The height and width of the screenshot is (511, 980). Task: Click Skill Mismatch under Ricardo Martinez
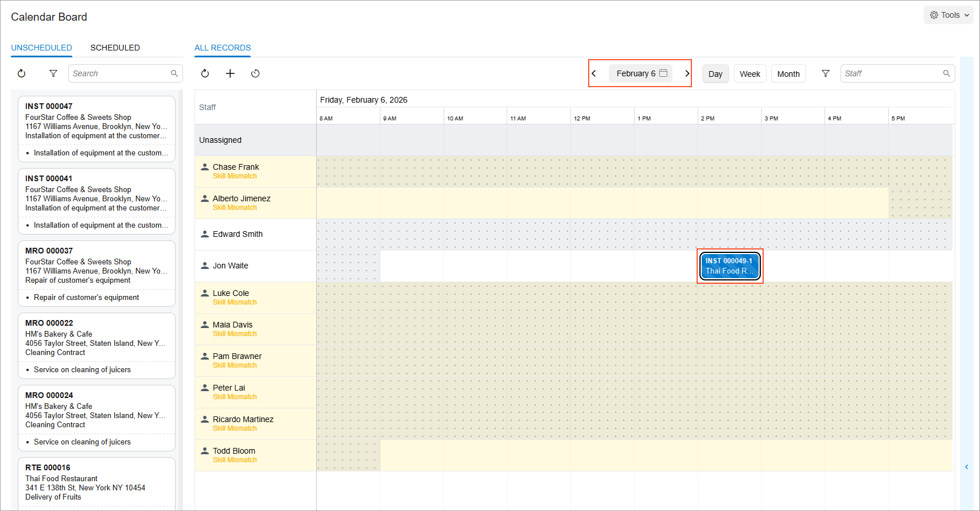coord(235,428)
